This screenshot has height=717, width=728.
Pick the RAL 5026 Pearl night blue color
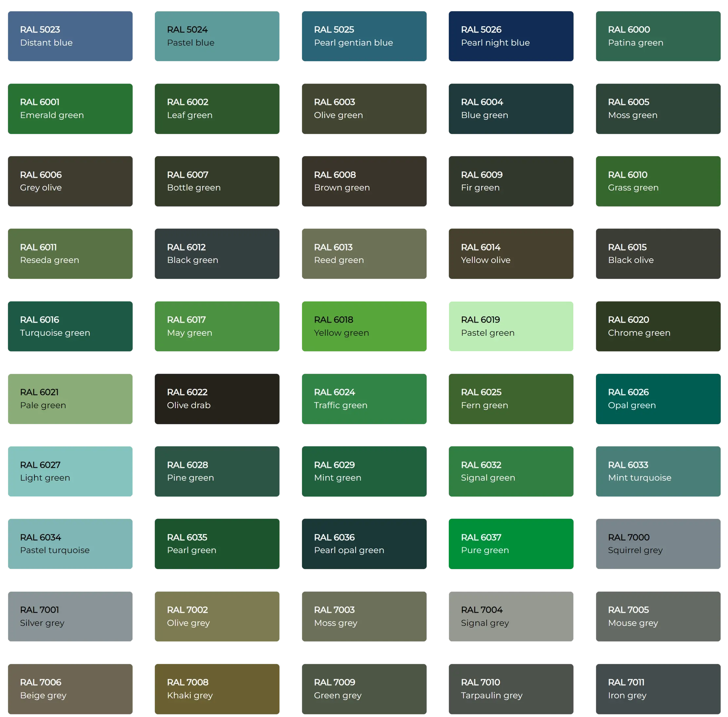point(511,36)
